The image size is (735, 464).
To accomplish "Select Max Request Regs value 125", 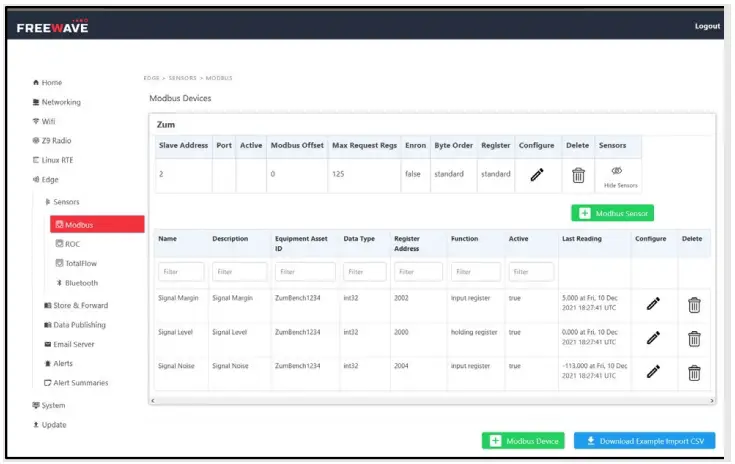I will coord(338,174).
